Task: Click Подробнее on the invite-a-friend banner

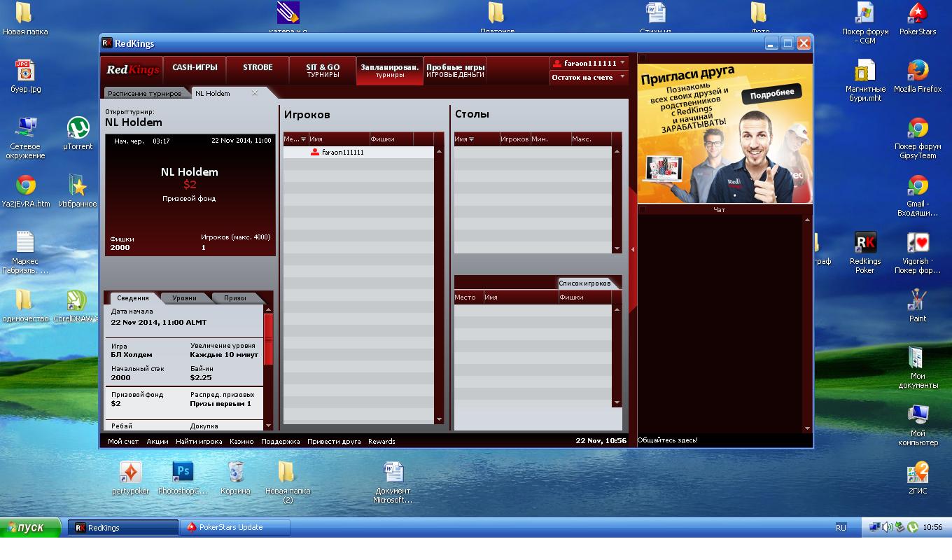Action: [772, 94]
